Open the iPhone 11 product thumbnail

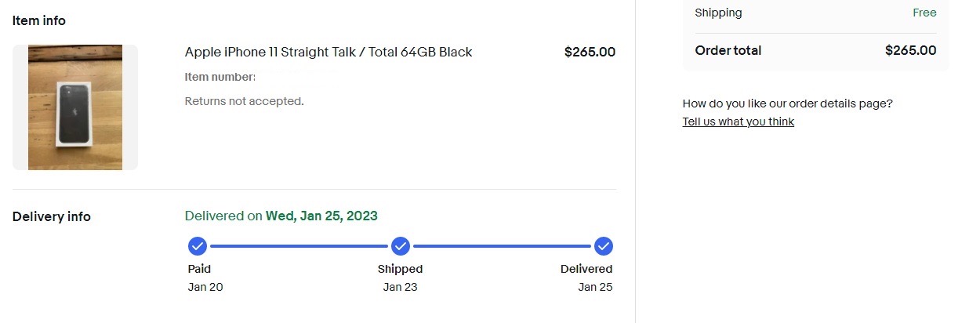75,107
